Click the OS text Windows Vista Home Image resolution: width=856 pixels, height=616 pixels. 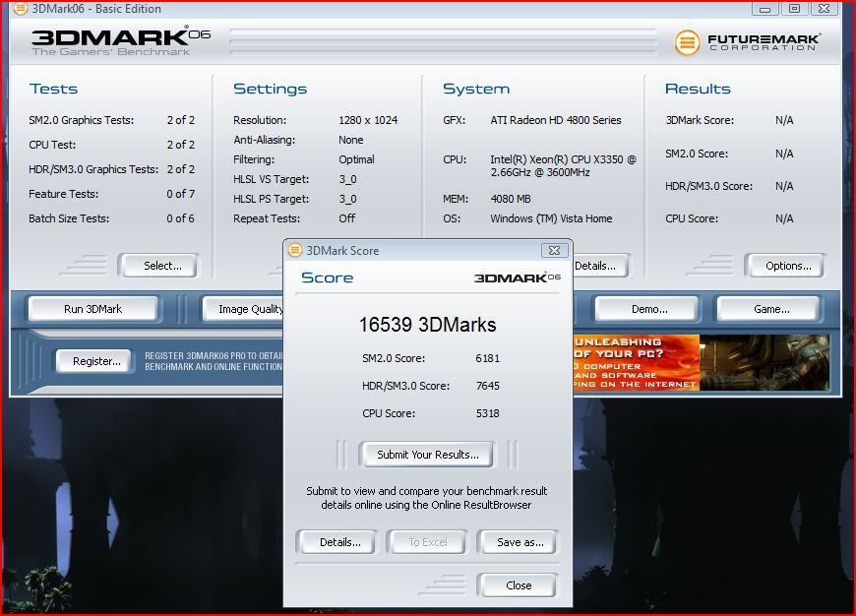click(x=551, y=218)
